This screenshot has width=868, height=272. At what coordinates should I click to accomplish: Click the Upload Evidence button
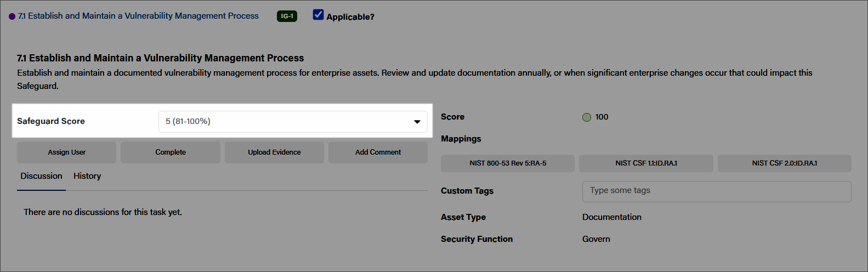(x=274, y=152)
